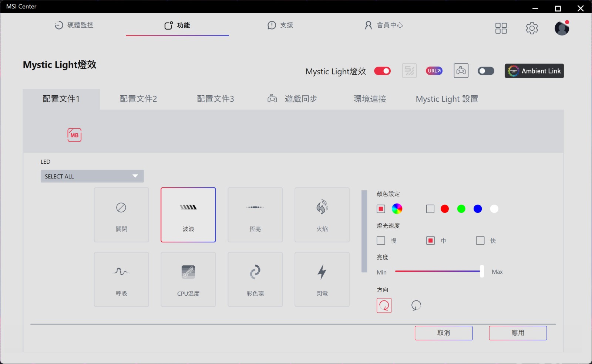Disable the Mystic Light燈效 red toggle
The height and width of the screenshot is (364, 592).
[x=382, y=71]
